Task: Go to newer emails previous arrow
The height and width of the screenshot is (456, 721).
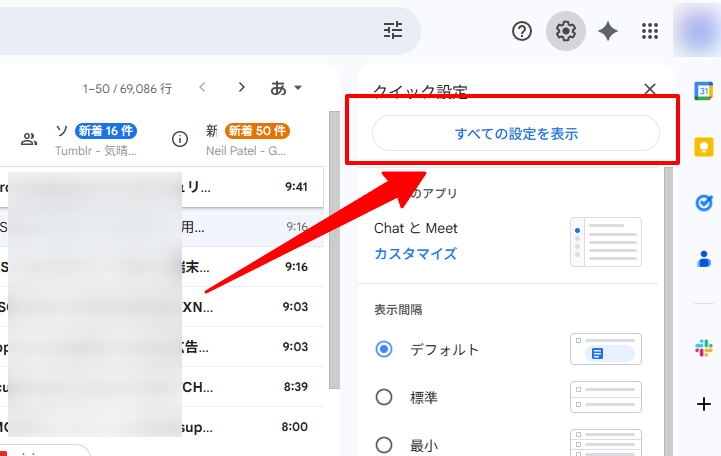Action: 202,87
